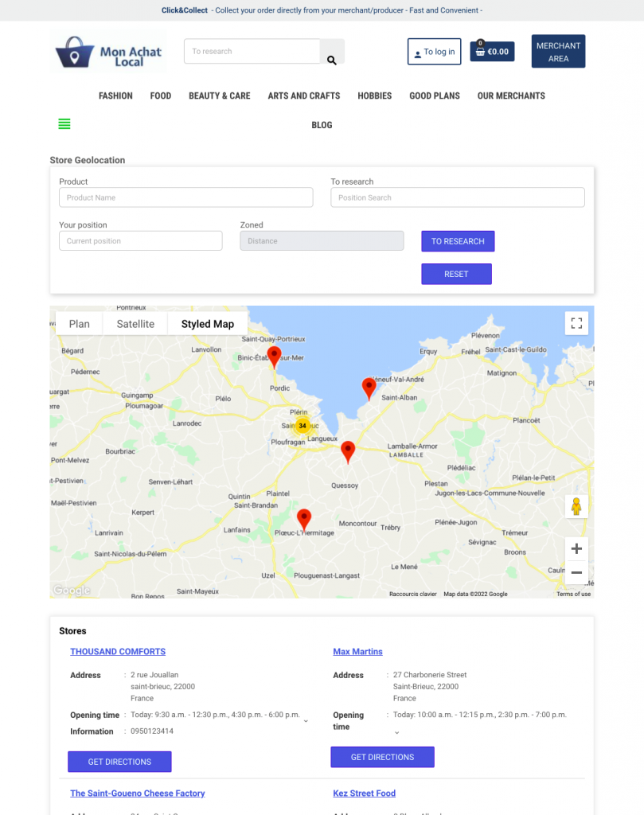Click the Store Geolocation heading
Screen dimensions: 644x815
coord(88,160)
